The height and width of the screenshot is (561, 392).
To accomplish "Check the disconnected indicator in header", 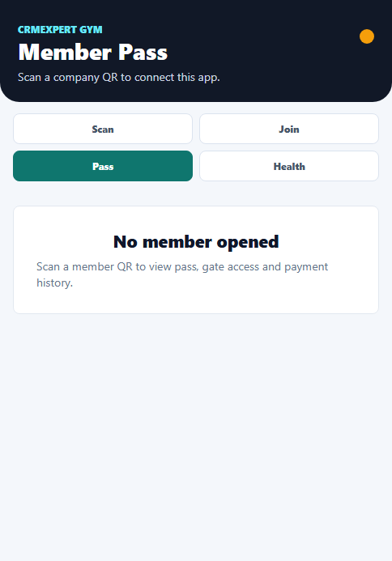I will click(367, 36).
